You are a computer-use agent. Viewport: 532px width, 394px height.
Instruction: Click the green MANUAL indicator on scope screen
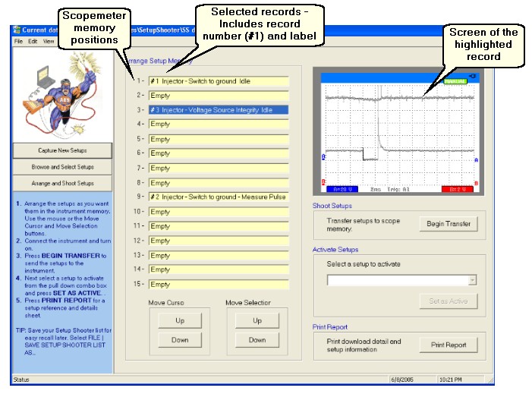tap(455, 81)
